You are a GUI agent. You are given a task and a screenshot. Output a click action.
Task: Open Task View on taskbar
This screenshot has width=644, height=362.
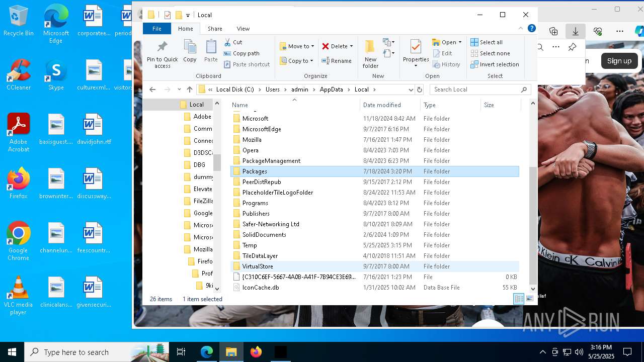pos(181,352)
